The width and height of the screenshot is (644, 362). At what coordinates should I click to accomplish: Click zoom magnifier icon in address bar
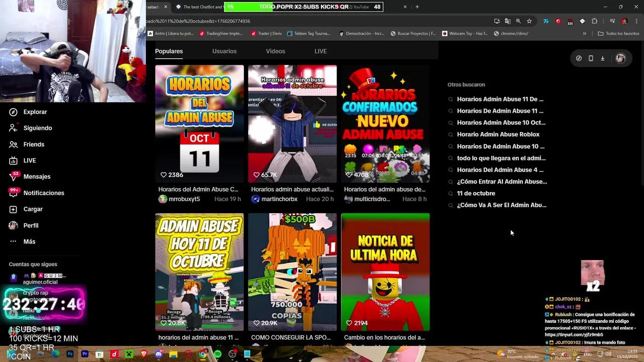tap(518, 21)
